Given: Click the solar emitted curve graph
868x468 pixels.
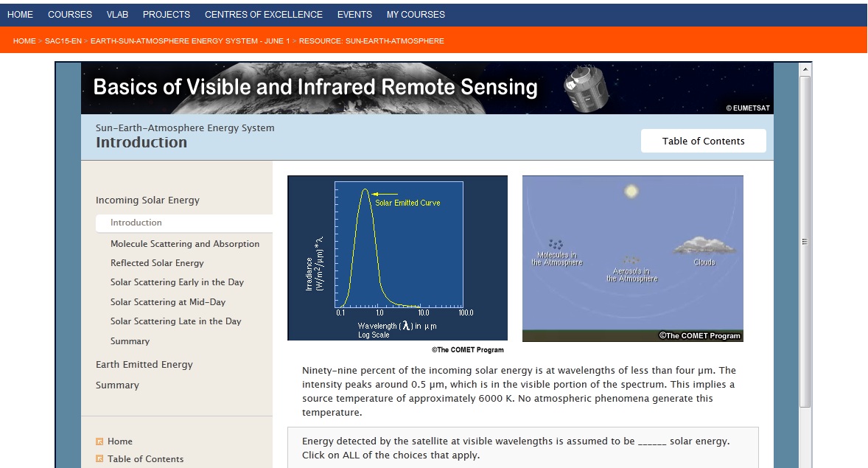Looking at the screenshot, I should [397, 258].
